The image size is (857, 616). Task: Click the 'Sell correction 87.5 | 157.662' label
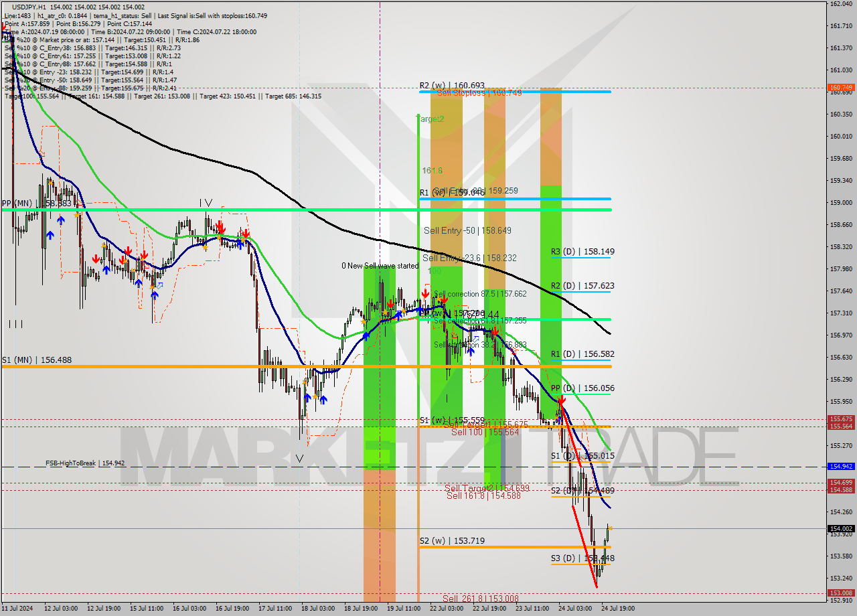tap(480, 294)
